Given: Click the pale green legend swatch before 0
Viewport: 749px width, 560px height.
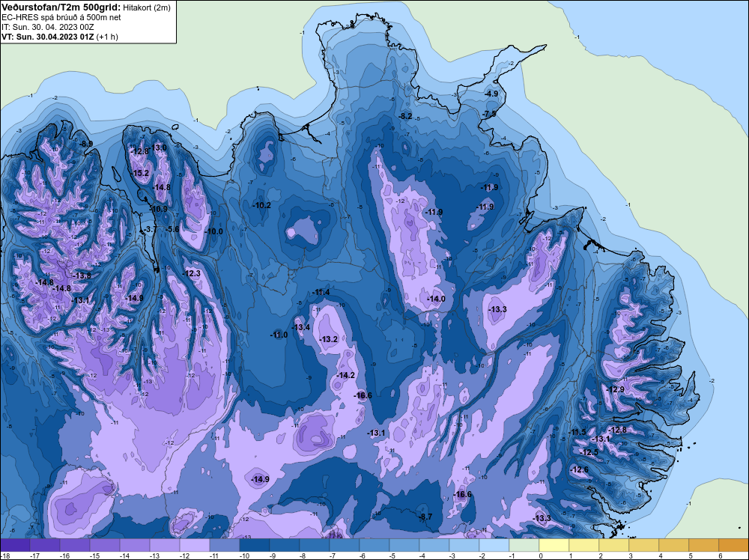Looking at the screenshot, I should pos(524,545).
